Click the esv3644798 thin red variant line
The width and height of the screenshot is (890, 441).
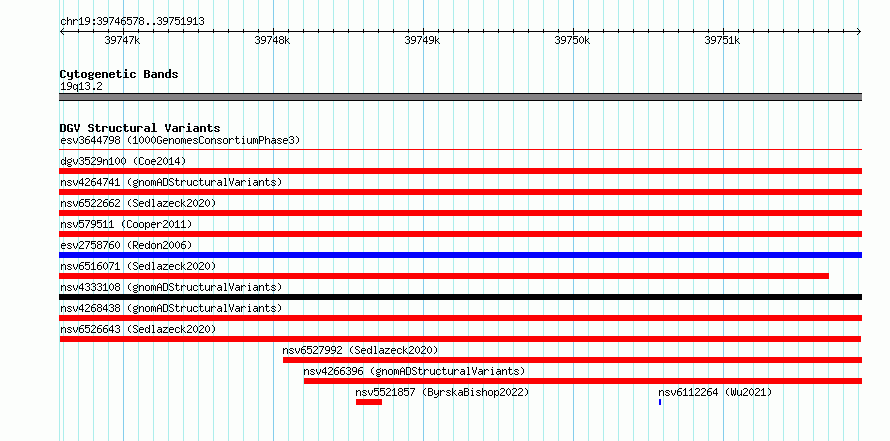(x=460, y=150)
